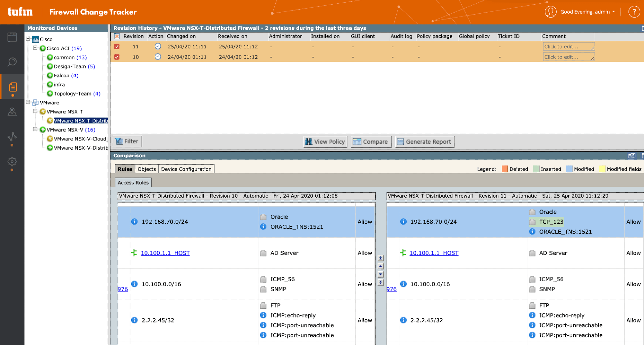Image resolution: width=644 pixels, height=345 pixels.
Task: Click info icon beside left 192.168.70.0/24
Action: [x=134, y=221]
